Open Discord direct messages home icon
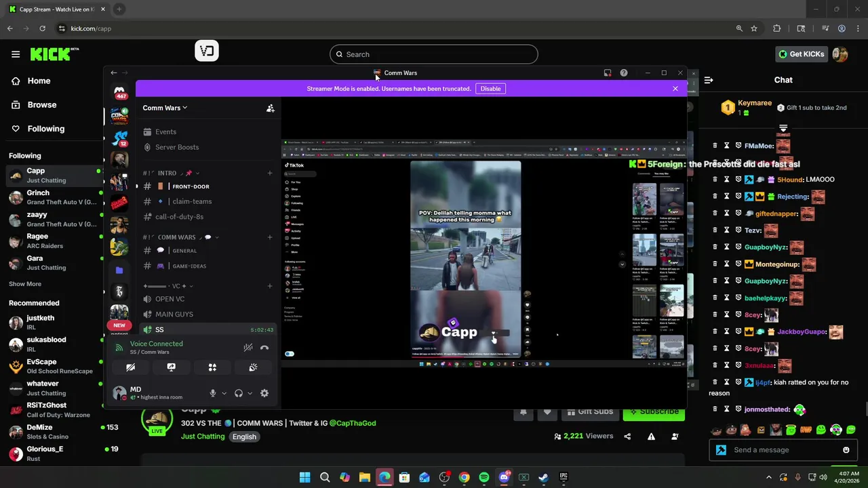Screen dimensions: 868x488 pos(119,91)
